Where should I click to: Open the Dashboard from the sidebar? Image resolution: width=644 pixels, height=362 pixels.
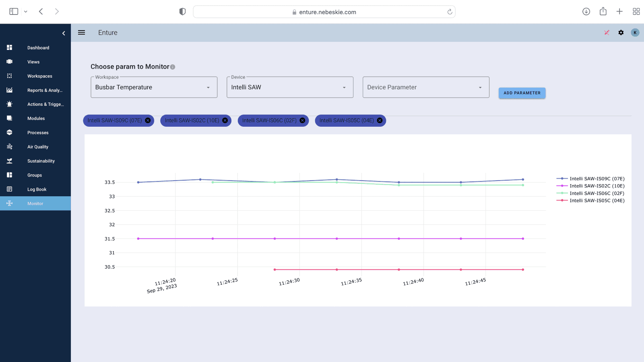[38, 47]
